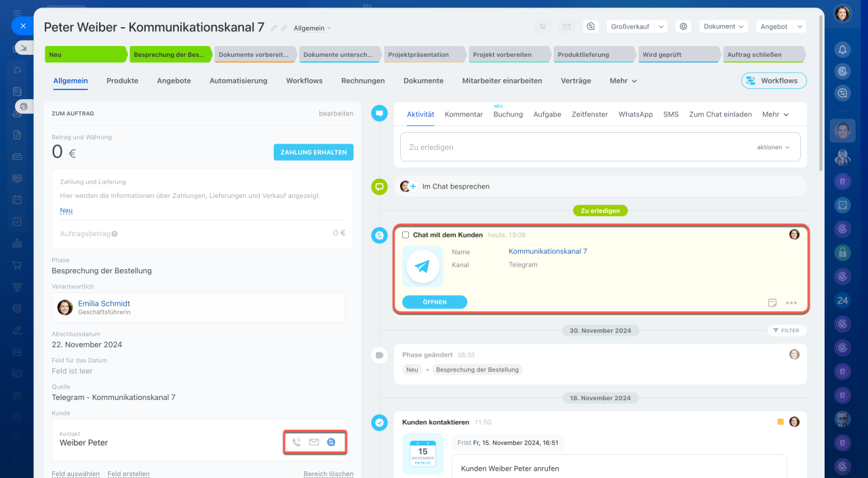
Task: Select the 'Projektpräsentation' pipeline stage
Action: click(x=423, y=55)
